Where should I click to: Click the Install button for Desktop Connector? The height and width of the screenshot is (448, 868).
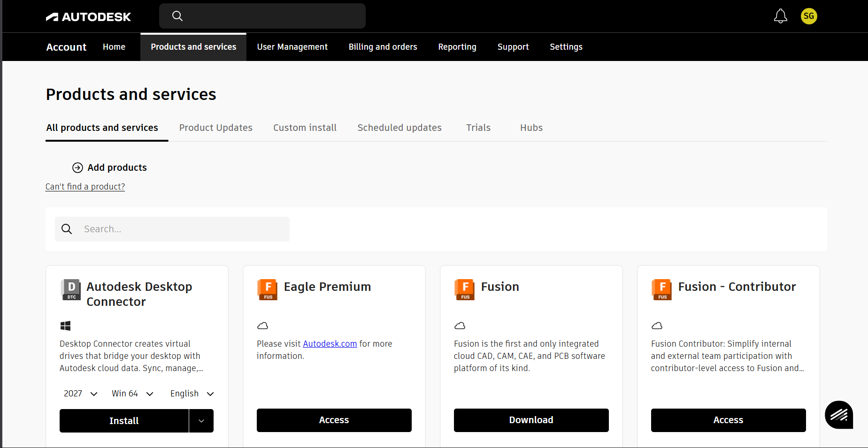click(x=124, y=421)
